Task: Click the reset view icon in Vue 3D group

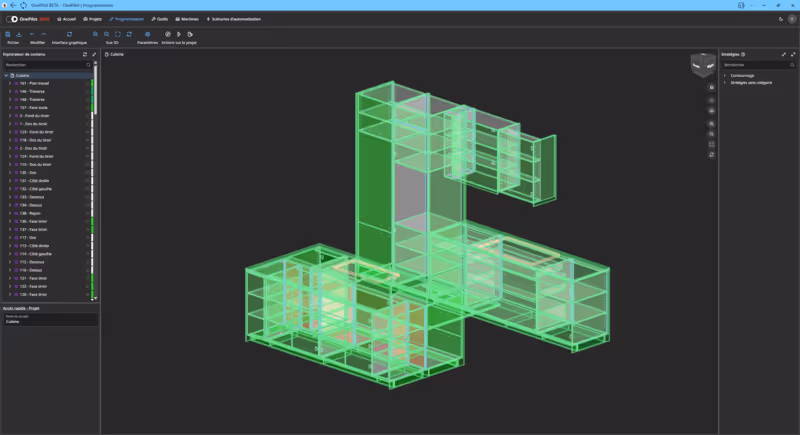Action: click(x=129, y=34)
